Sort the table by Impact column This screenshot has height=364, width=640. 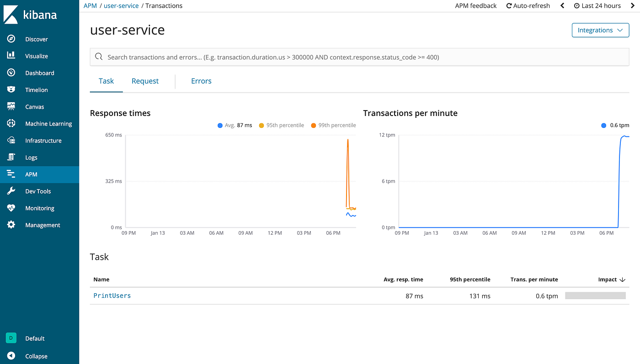click(611, 280)
